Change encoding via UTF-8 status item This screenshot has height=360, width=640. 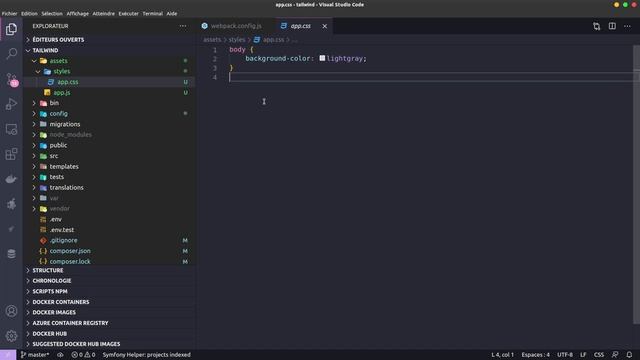pyautogui.click(x=565, y=355)
